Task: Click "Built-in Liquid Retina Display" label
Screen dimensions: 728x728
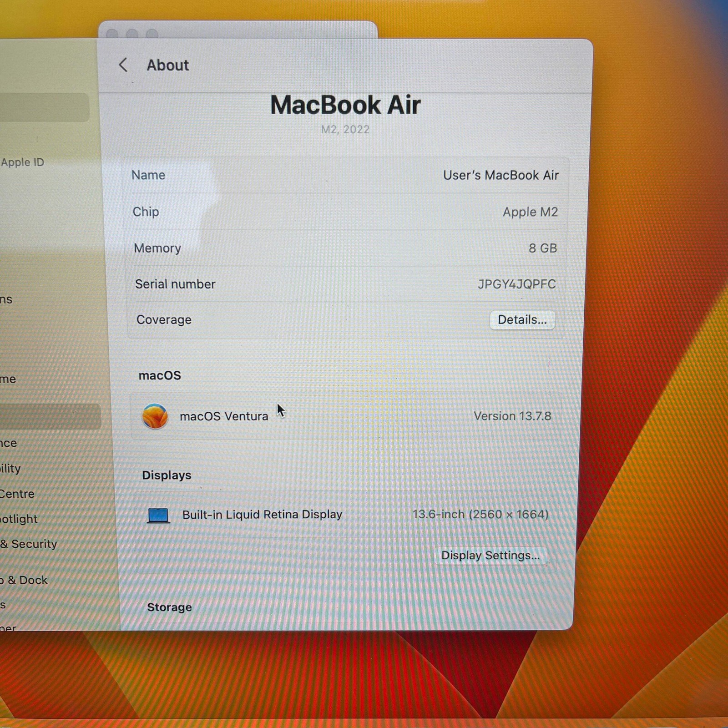Action: 262,515
